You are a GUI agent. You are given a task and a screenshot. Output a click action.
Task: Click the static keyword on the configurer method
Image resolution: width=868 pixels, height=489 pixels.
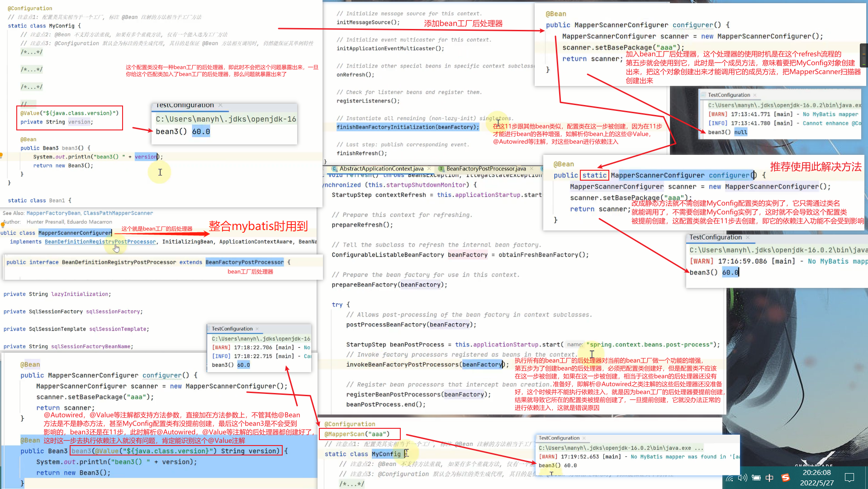594,175
